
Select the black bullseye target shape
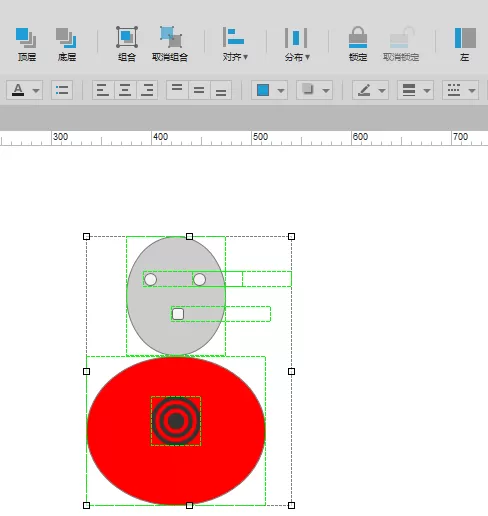(176, 421)
